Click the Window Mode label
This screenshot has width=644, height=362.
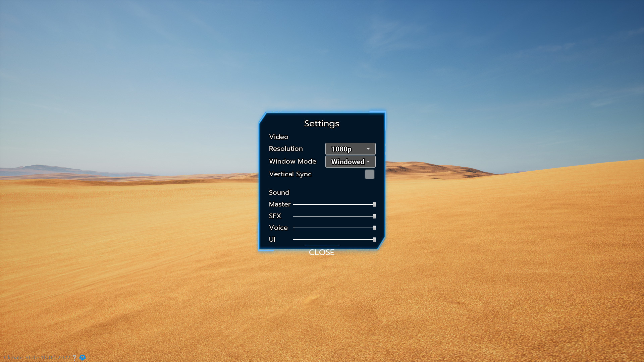point(292,161)
